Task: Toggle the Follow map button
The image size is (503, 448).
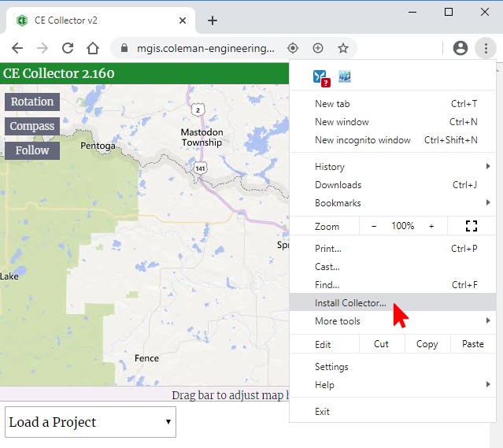Action: pyautogui.click(x=32, y=150)
